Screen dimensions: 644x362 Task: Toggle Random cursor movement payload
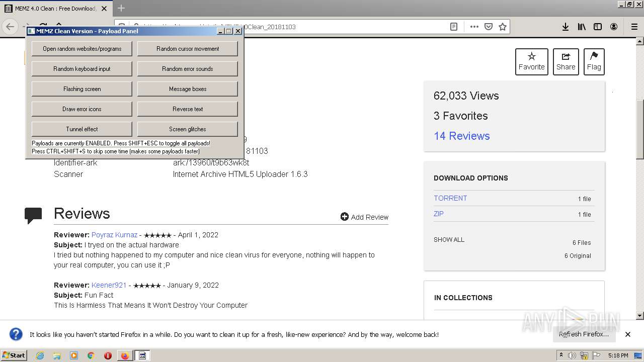(188, 49)
